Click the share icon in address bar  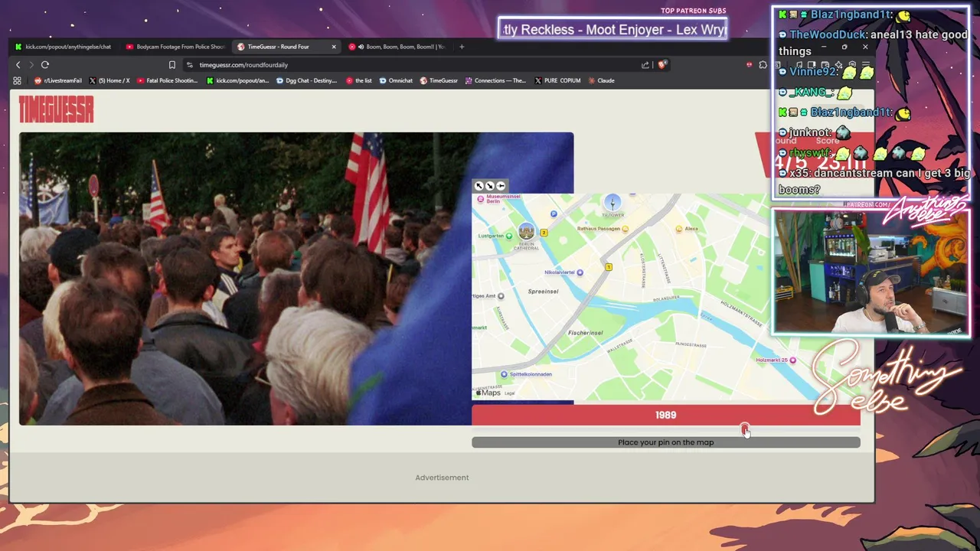point(645,65)
